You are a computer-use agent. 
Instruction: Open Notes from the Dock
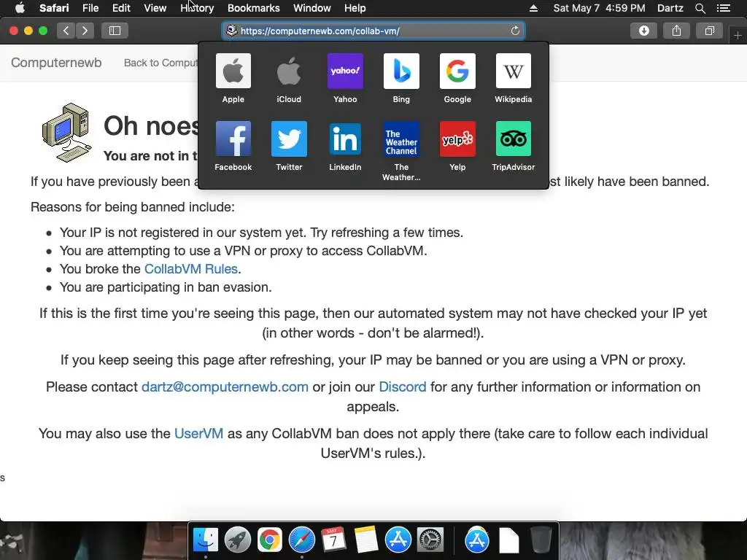pyautogui.click(x=366, y=540)
